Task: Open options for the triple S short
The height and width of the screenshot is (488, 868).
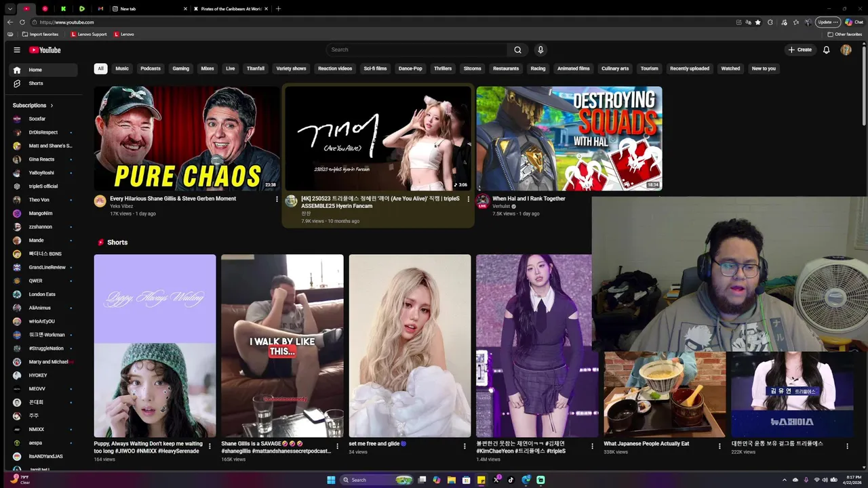Action: (847, 446)
